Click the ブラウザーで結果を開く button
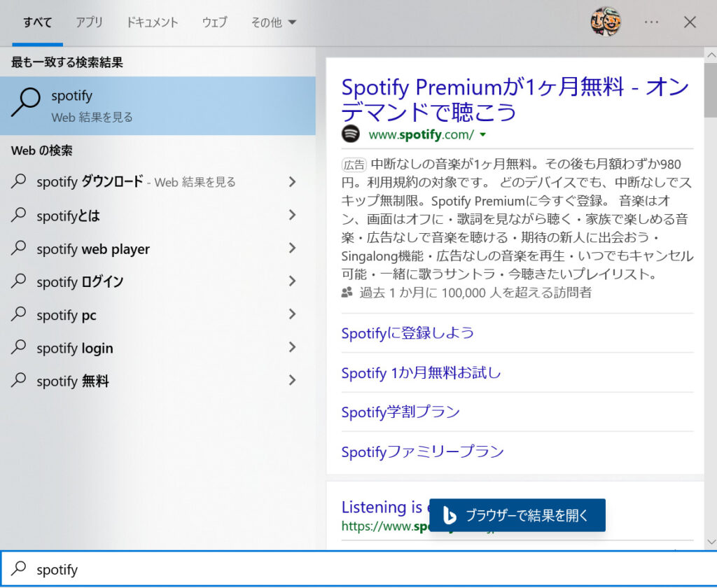 517,515
